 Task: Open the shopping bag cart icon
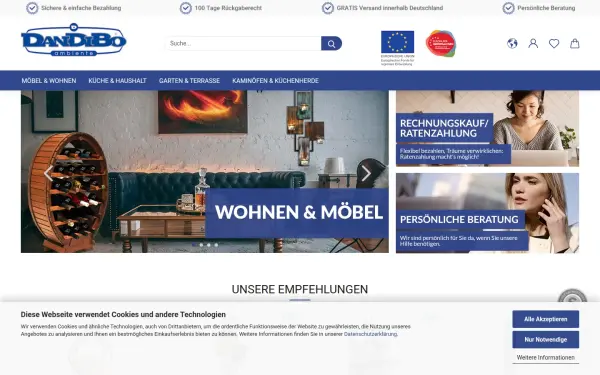click(x=575, y=44)
